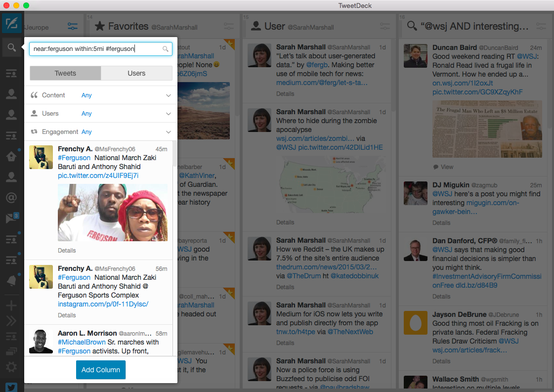
Task: Click Aaron L. Morrison's avatar
Action: pos(41,342)
